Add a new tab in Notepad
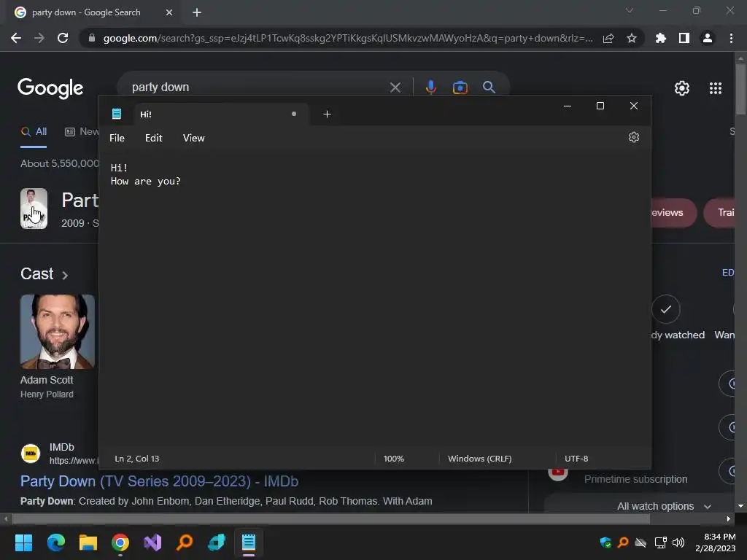Screen dimensions: 747x560 tap(327, 114)
